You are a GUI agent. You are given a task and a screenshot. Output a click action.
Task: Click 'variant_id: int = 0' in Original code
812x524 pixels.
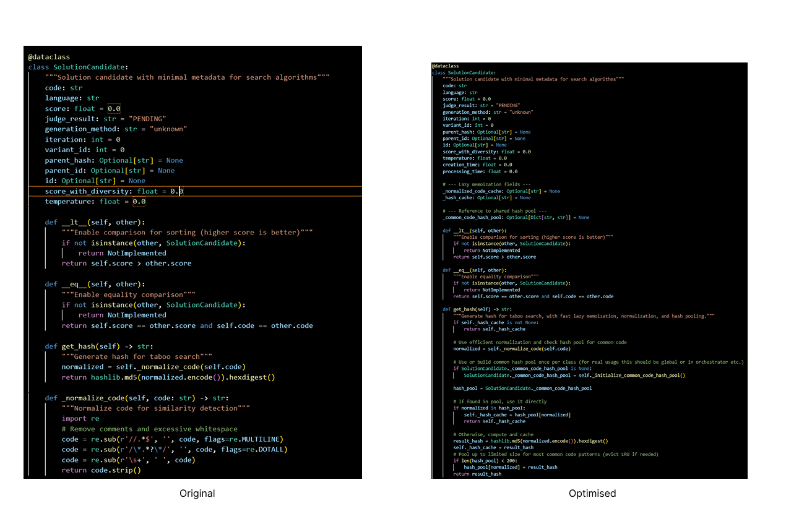(85, 150)
